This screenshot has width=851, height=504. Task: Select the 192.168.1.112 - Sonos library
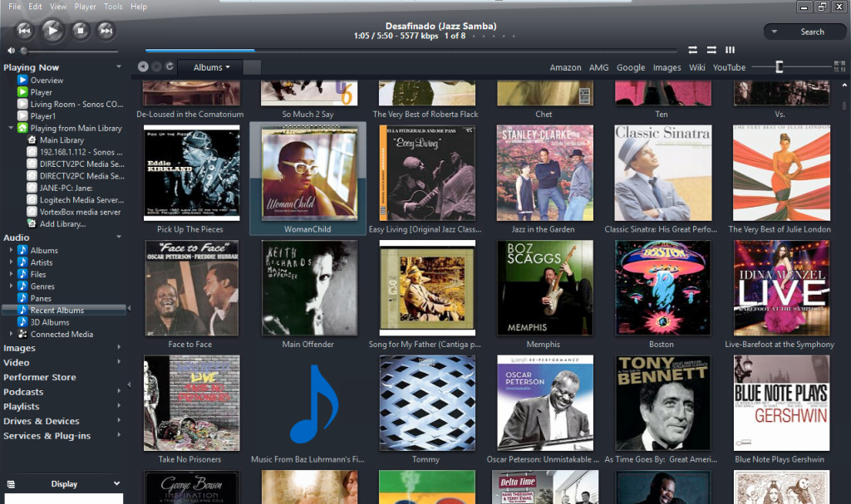coord(81,152)
